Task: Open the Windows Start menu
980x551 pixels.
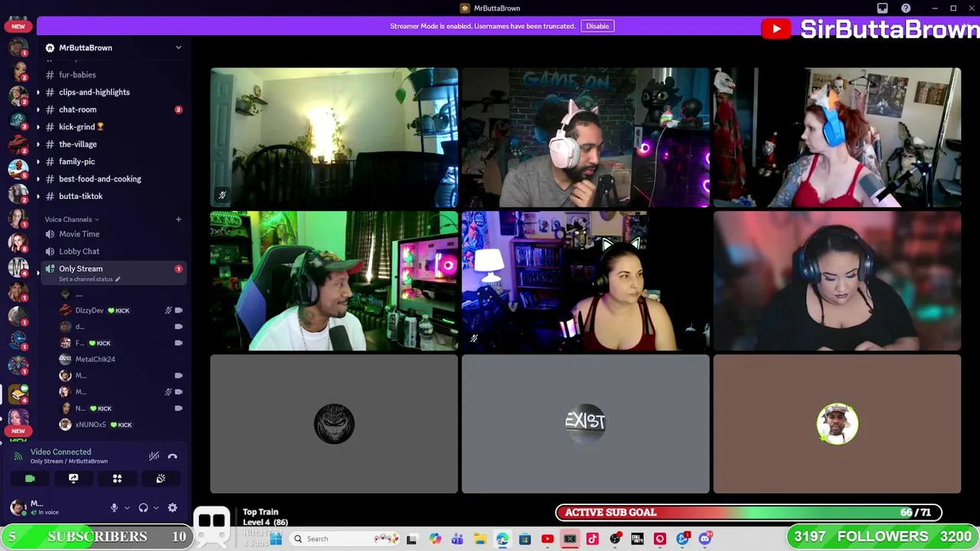Action: point(276,539)
